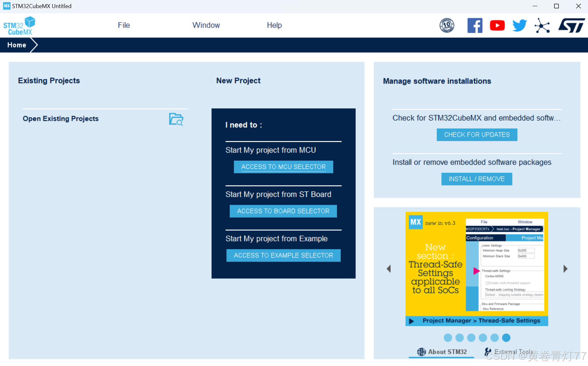
Task: Click the MX app icon in title bar
Action: click(7, 6)
